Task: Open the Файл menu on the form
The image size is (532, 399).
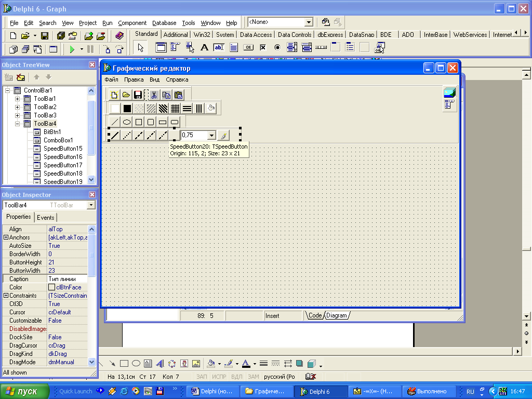Action: [111, 79]
